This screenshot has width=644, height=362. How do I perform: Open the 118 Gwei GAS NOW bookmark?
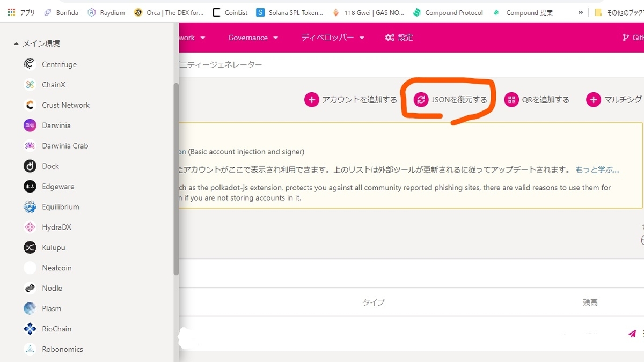(369, 12)
